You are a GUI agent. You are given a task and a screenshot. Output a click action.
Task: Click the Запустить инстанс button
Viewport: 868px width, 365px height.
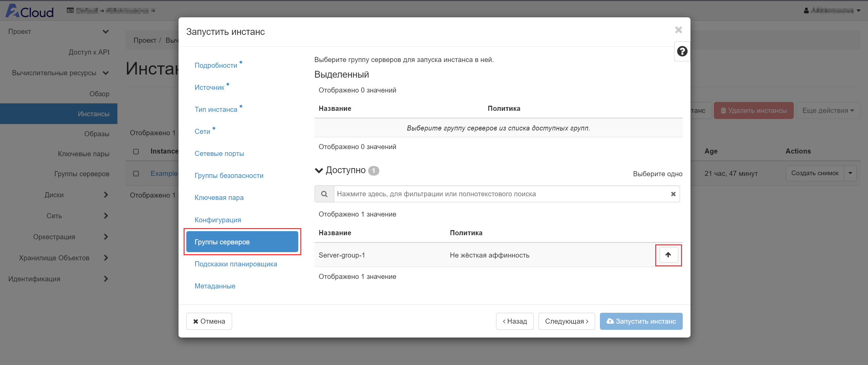641,321
